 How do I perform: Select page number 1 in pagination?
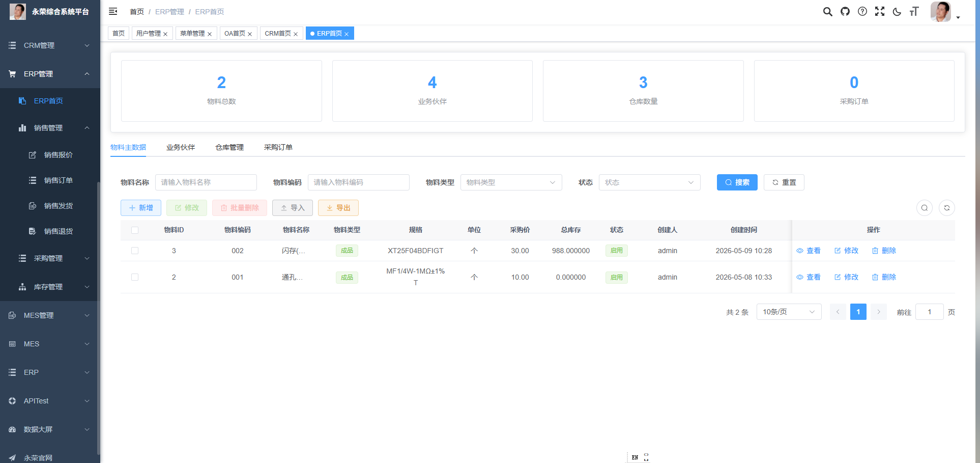858,312
